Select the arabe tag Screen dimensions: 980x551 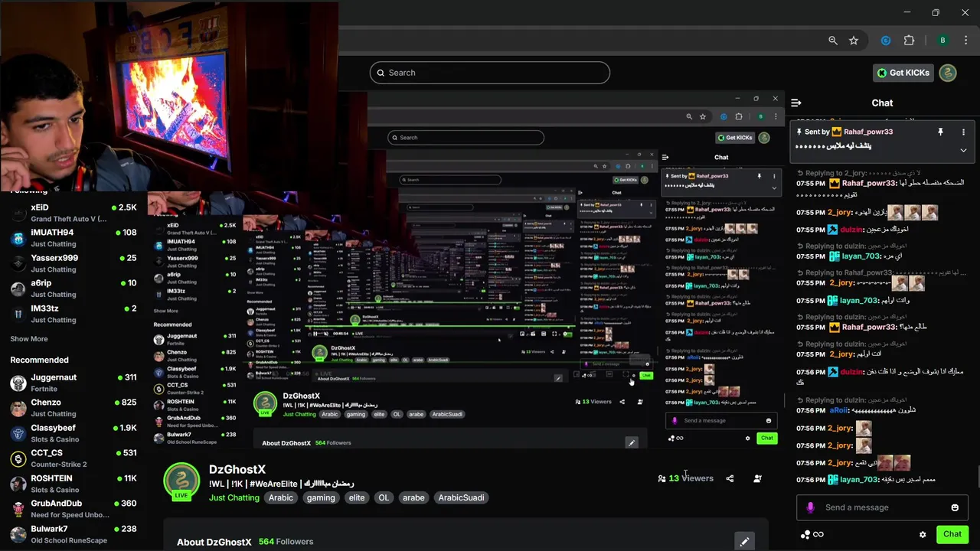point(413,497)
